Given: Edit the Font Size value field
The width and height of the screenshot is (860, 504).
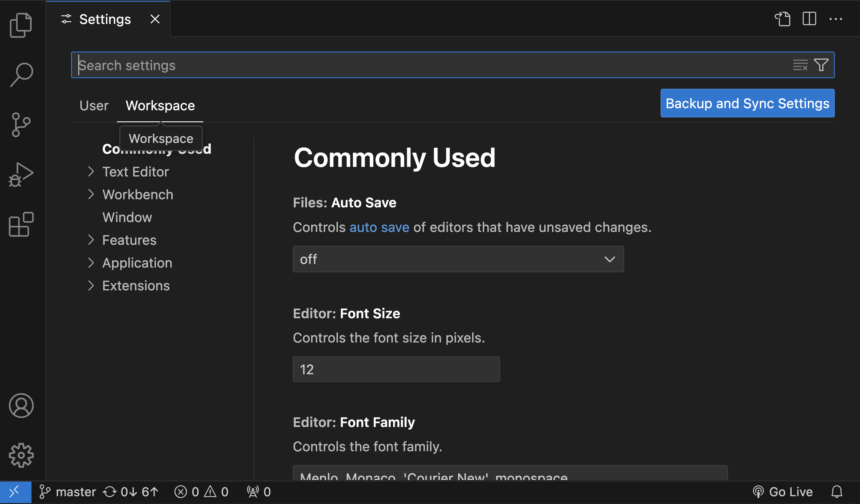Looking at the screenshot, I should (396, 369).
